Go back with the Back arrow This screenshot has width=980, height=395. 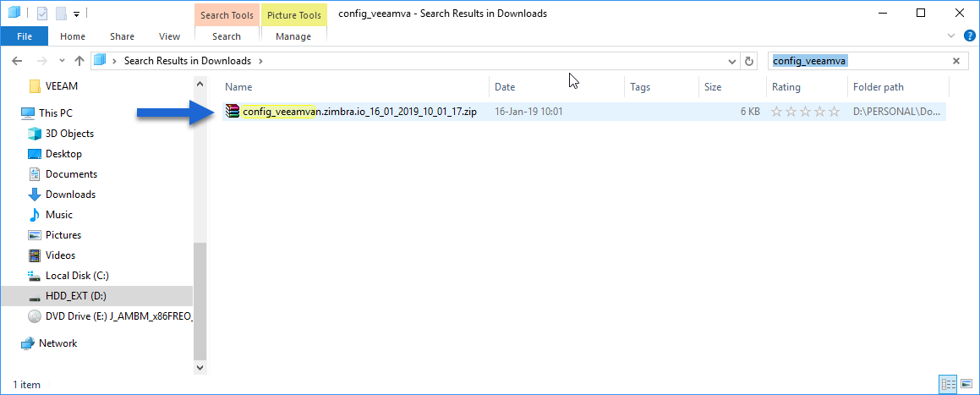(x=18, y=61)
